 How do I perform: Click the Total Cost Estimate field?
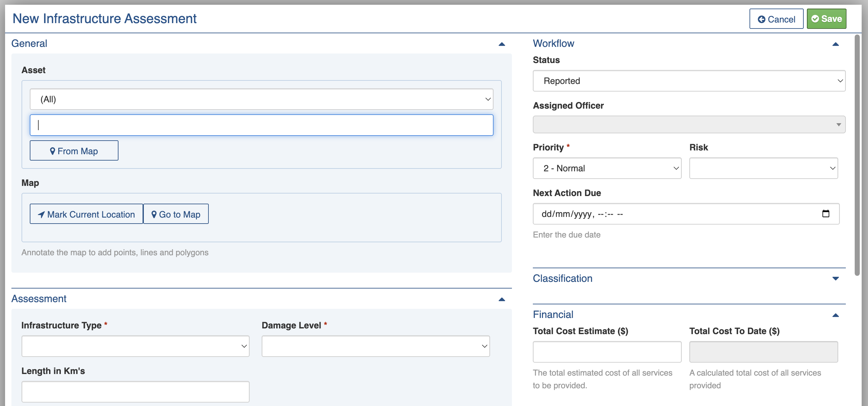point(607,352)
